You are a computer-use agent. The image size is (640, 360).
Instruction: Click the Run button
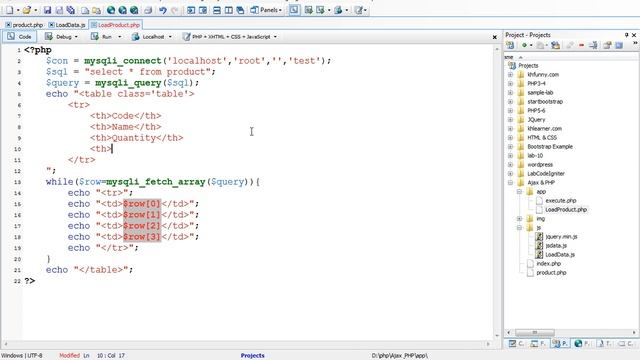point(102,37)
